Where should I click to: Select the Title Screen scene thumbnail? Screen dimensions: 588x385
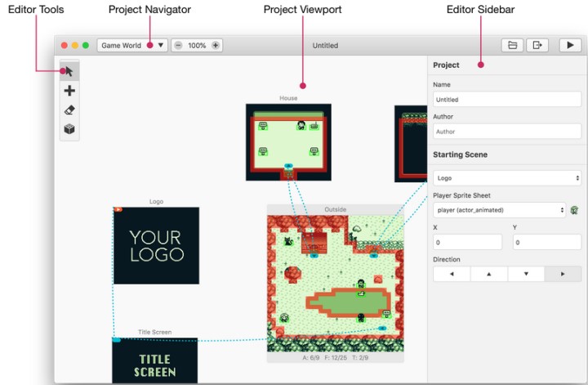pos(154,360)
